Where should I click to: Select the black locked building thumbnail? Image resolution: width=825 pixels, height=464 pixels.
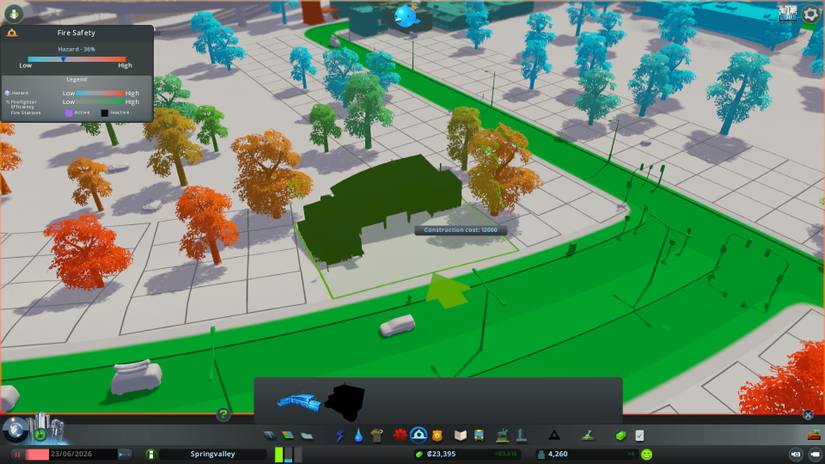pos(345,402)
